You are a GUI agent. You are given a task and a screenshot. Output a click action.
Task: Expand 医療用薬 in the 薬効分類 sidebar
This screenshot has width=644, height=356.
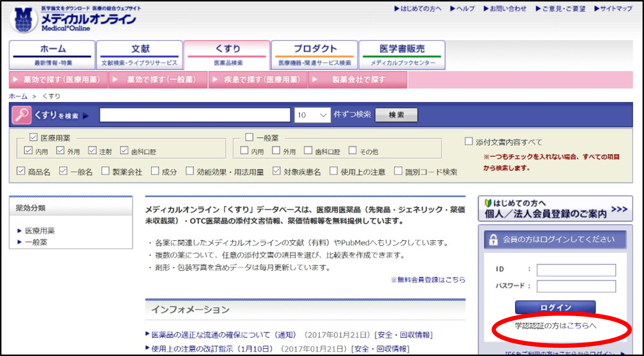(x=40, y=231)
